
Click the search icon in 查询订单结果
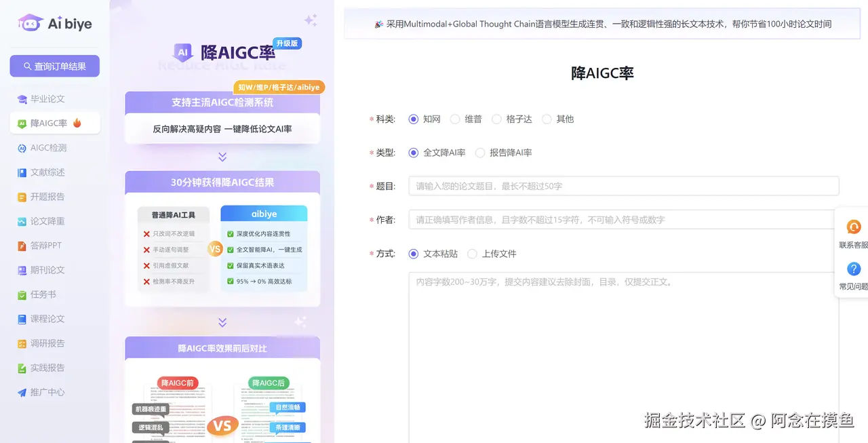coord(28,66)
